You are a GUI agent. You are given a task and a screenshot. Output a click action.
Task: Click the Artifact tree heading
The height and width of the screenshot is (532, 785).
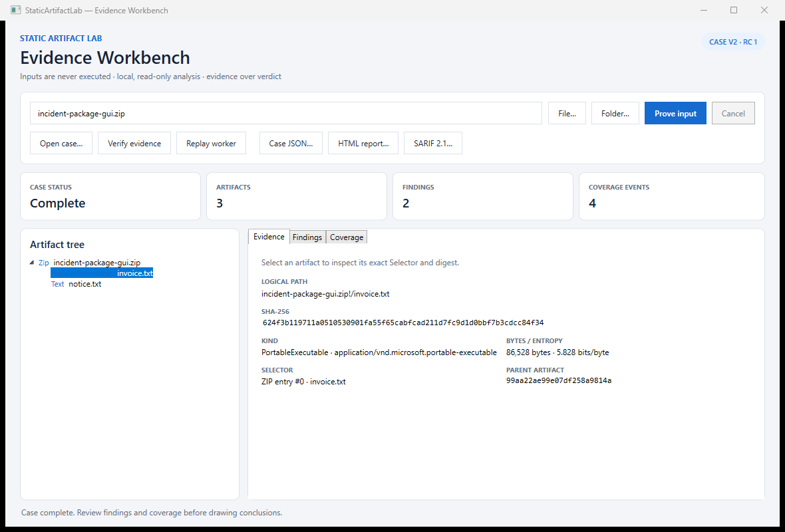(57, 244)
